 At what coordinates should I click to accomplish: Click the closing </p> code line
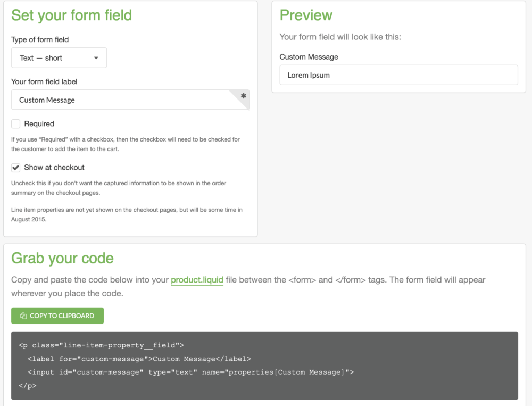pyautogui.click(x=28, y=386)
